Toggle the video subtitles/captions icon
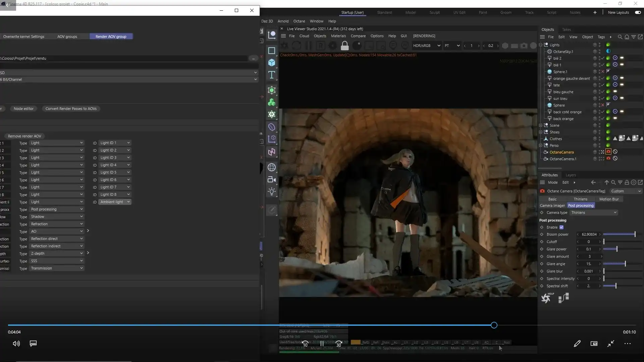 coord(33,344)
